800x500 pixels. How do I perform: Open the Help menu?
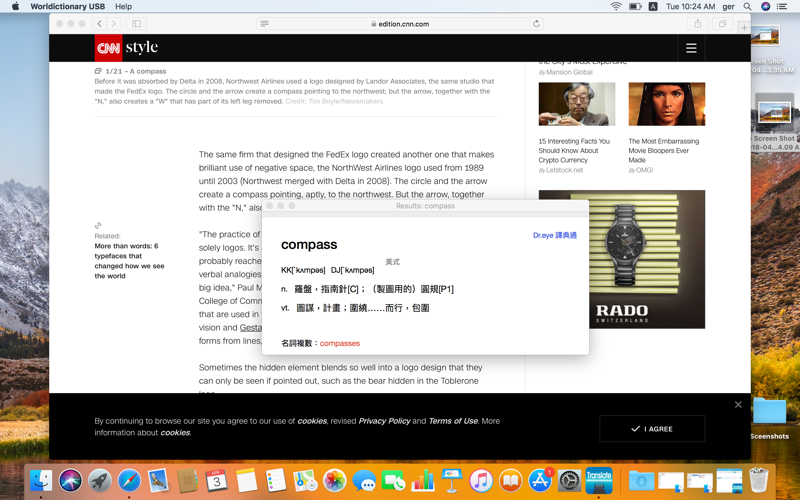(123, 6)
